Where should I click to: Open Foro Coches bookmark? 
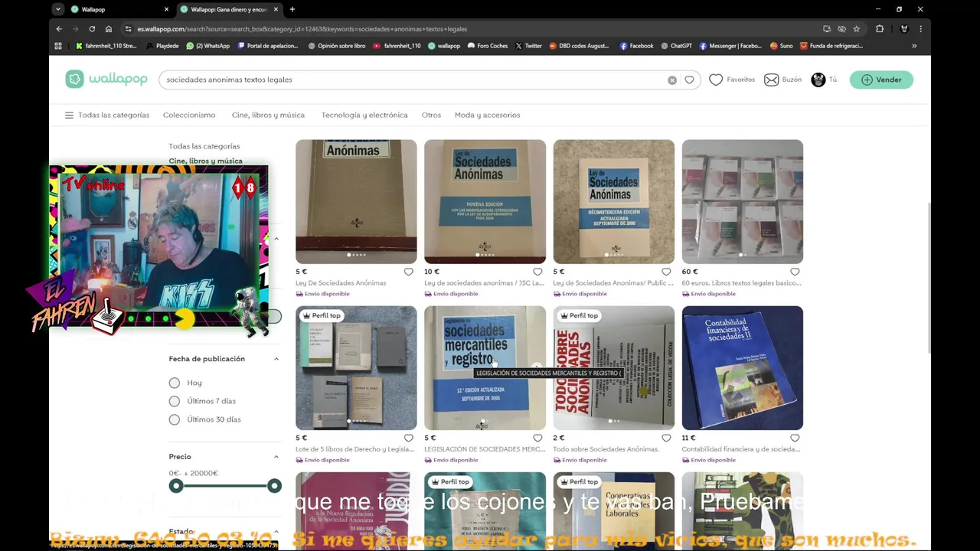(487, 46)
